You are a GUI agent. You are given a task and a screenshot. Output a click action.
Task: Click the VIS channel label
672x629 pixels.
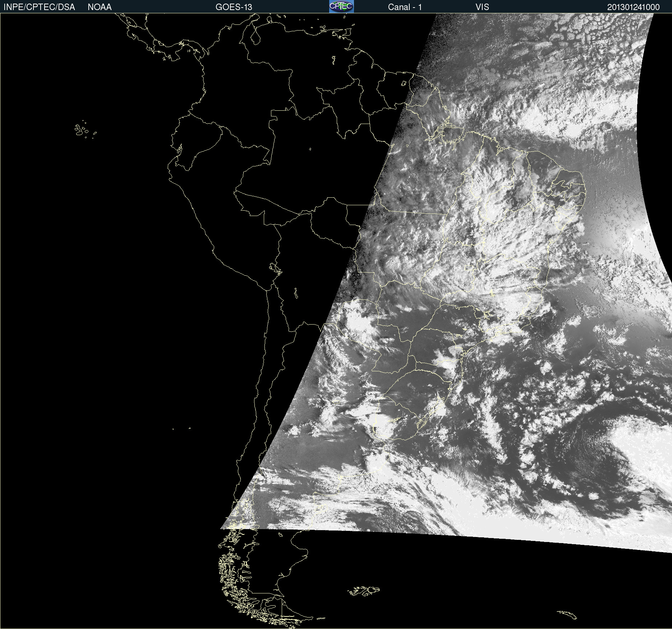tap(482, 7)
